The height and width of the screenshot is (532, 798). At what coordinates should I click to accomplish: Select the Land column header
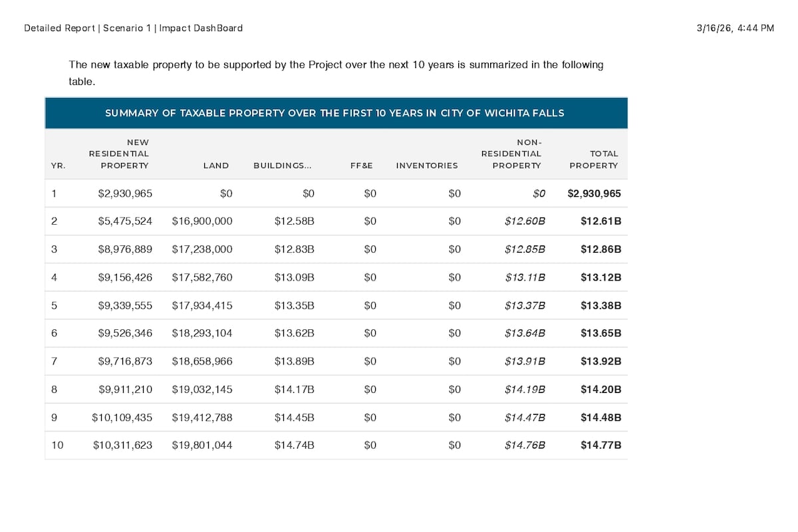point(216,166)
